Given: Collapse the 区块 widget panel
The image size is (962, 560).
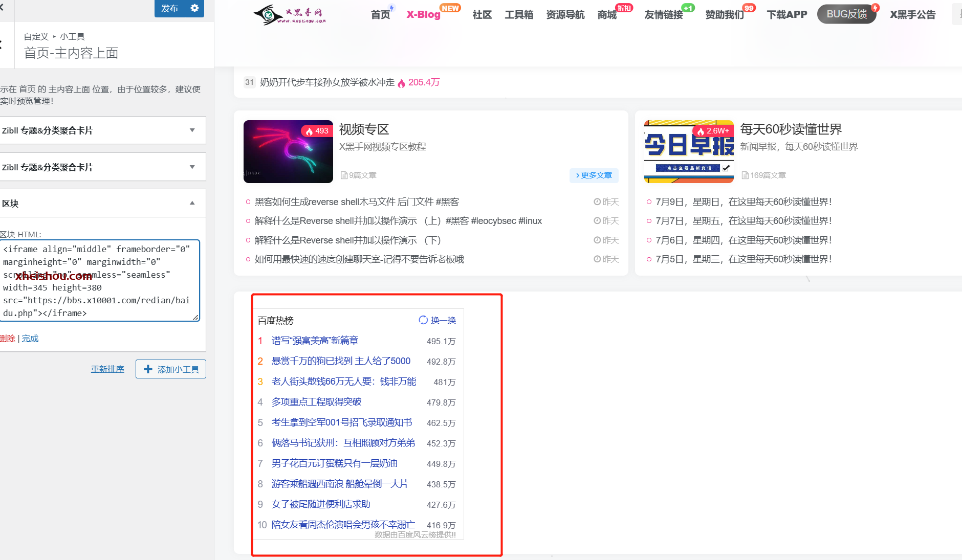Looking at the screenshot, I should pyautogui.click(x=192, y=203).
